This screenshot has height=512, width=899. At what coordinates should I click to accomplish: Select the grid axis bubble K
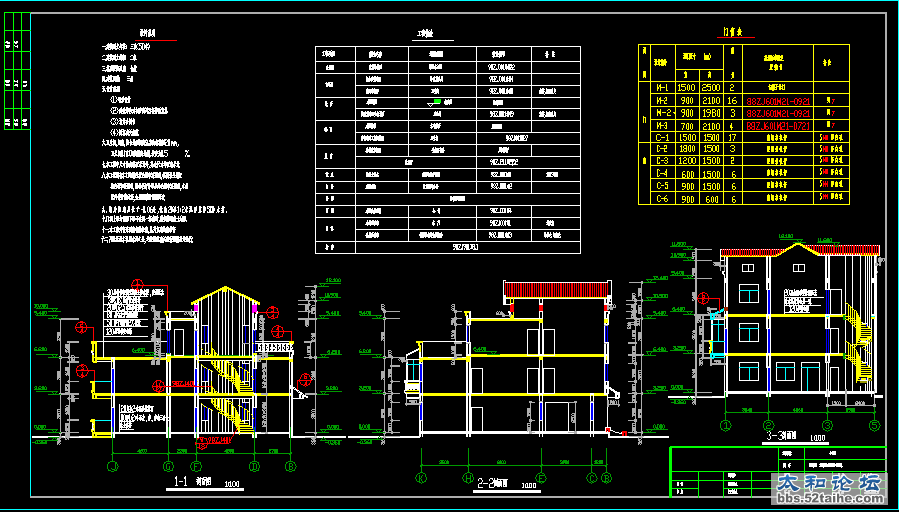(x=421, y=478)
